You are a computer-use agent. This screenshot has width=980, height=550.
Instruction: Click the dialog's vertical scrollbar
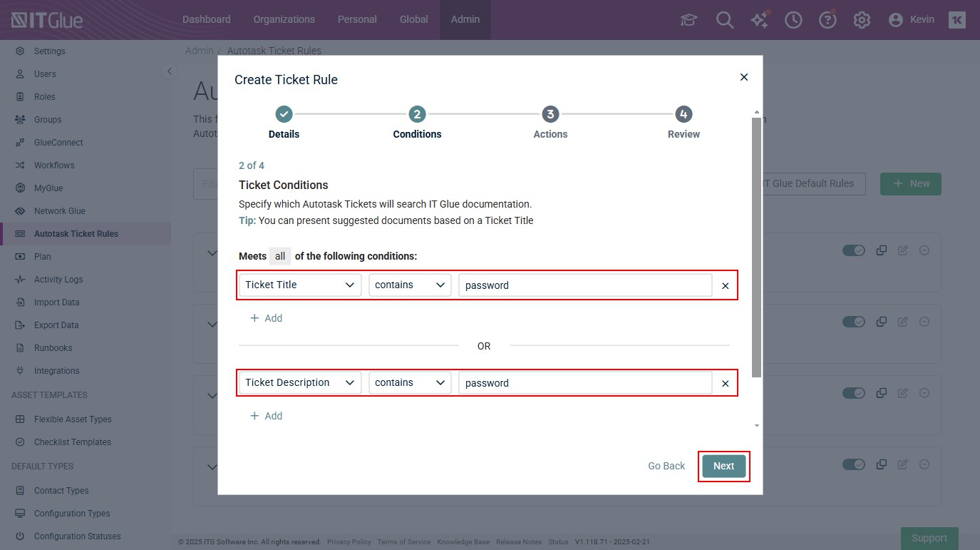pos(756,248)
